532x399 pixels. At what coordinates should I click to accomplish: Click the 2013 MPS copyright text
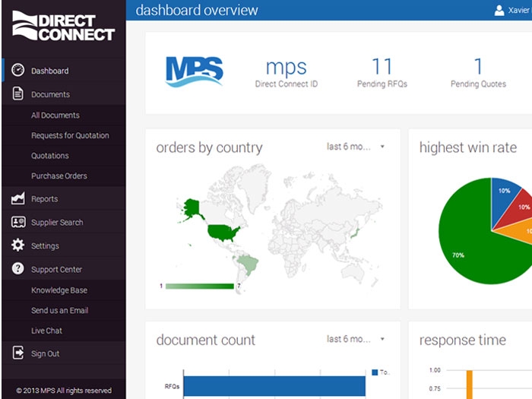coord(64,390)
